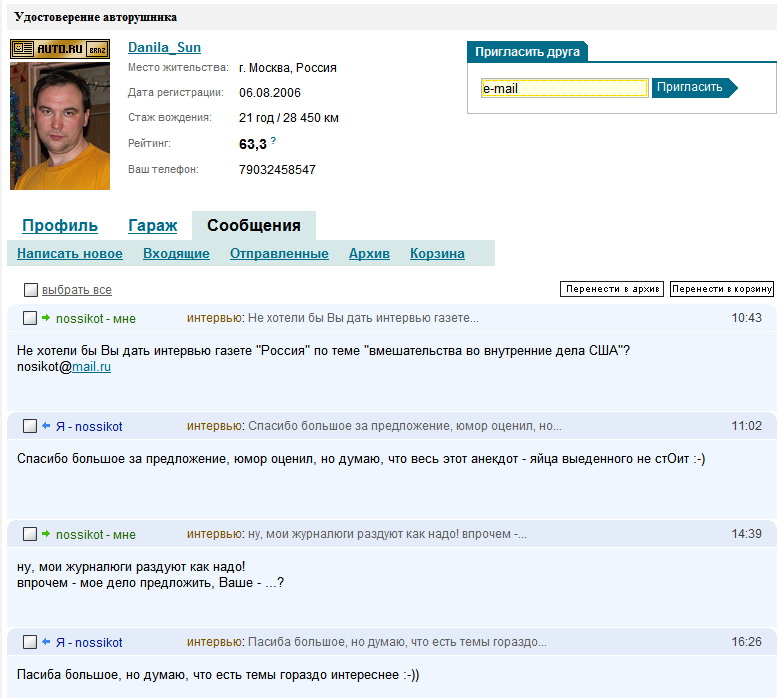
Task: Open the Отправленные folder
Action: [279, 254]
